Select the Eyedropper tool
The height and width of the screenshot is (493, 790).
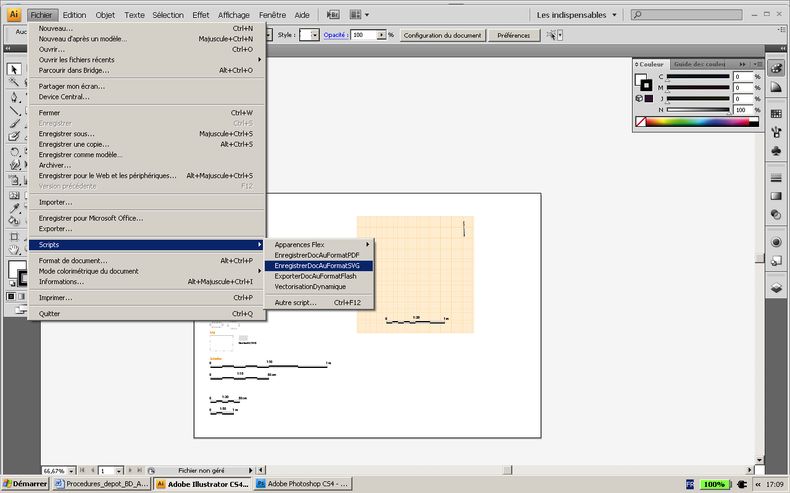[14, 208]
